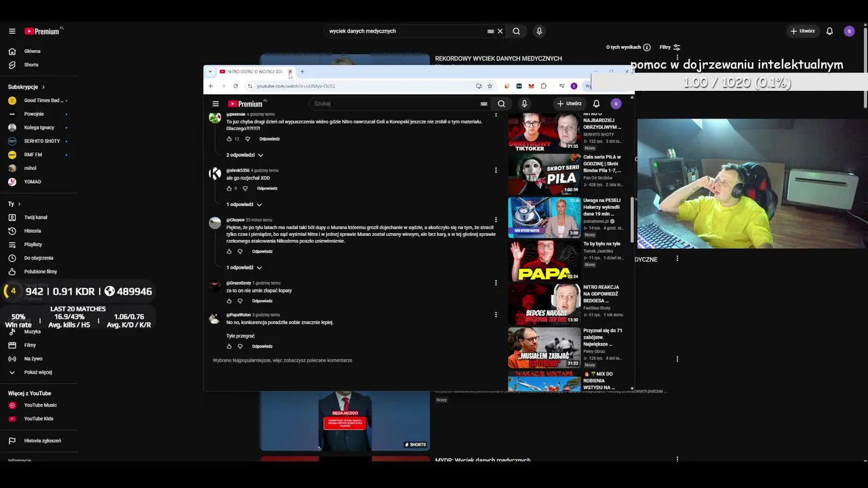Screen dimensions: 868x488
Task: Dislike the comment by @PapaWulon
Action: (240, 346)
